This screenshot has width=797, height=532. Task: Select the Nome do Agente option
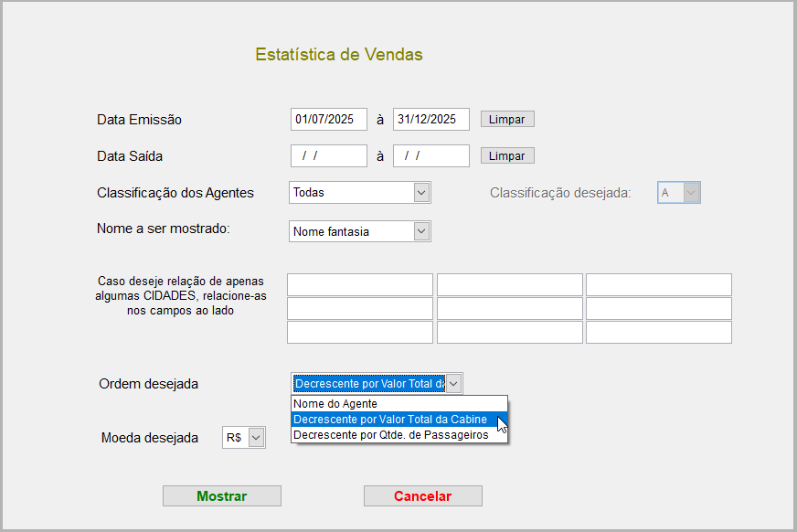pyautogui.click(x=398, y=404)
